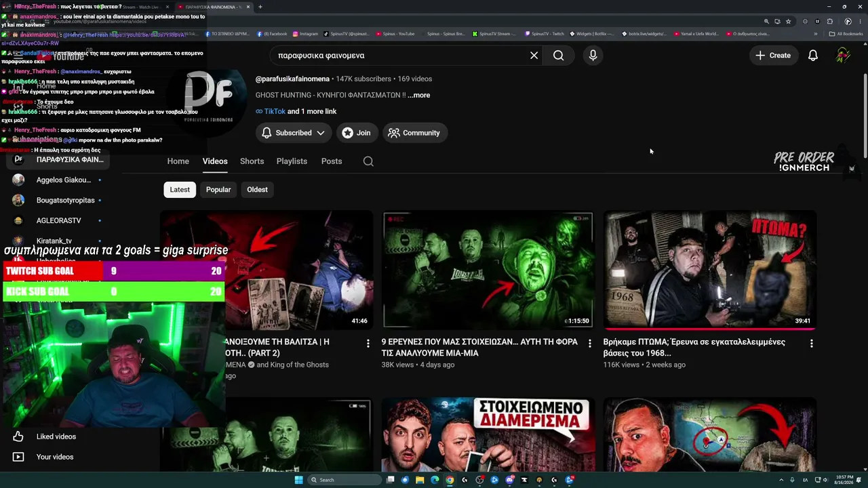Open the ΣΤΟΙΧΕΙΩΜΕΝΟ ΔΙΑΜΕΡΙΣΜΑ video thumbnail
Image resolution: width=868 pixels, height=488 pixels.
tap(488, 434)
